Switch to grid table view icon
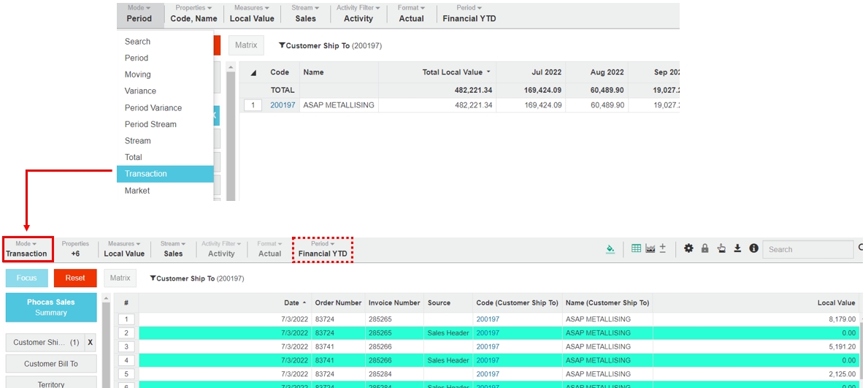This screenshot has height=388, width=868. point(636,249)
